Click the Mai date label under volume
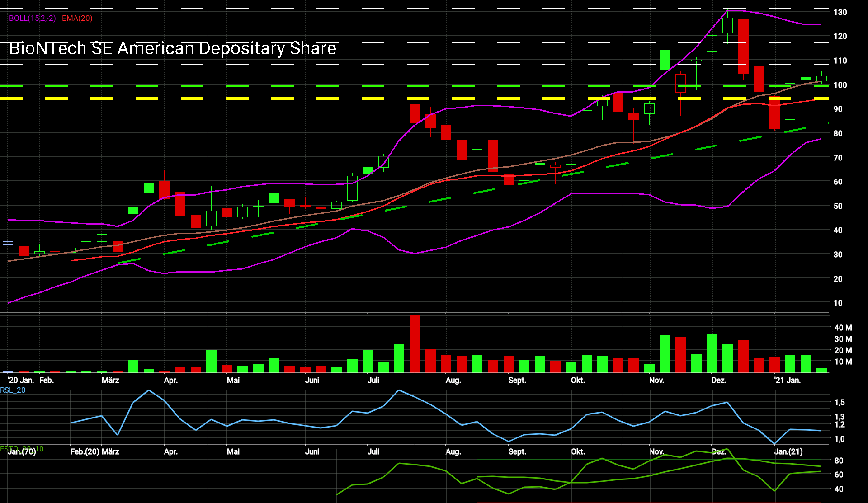Viewport: 868px width, 503px height. (x=233, y=380)
